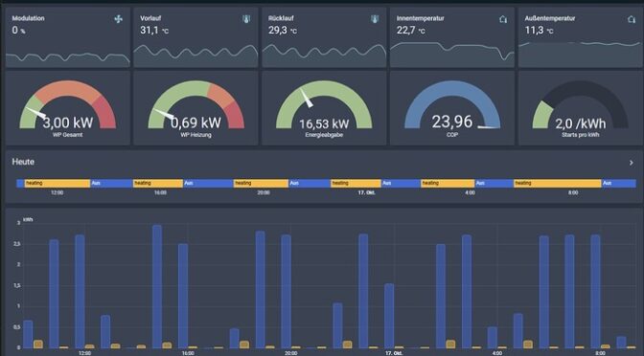Click the 1,5 value on the chart y-axis
The width and height of the screenshot is (644, 356).
(17, 285)
